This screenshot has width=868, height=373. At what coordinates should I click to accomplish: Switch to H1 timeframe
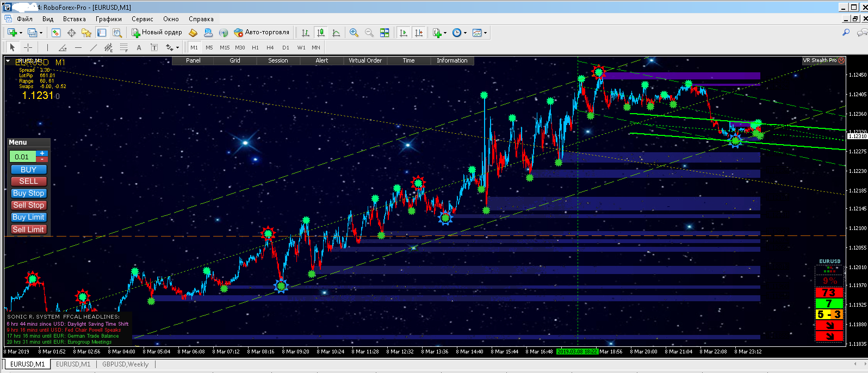tap(255, 47)
